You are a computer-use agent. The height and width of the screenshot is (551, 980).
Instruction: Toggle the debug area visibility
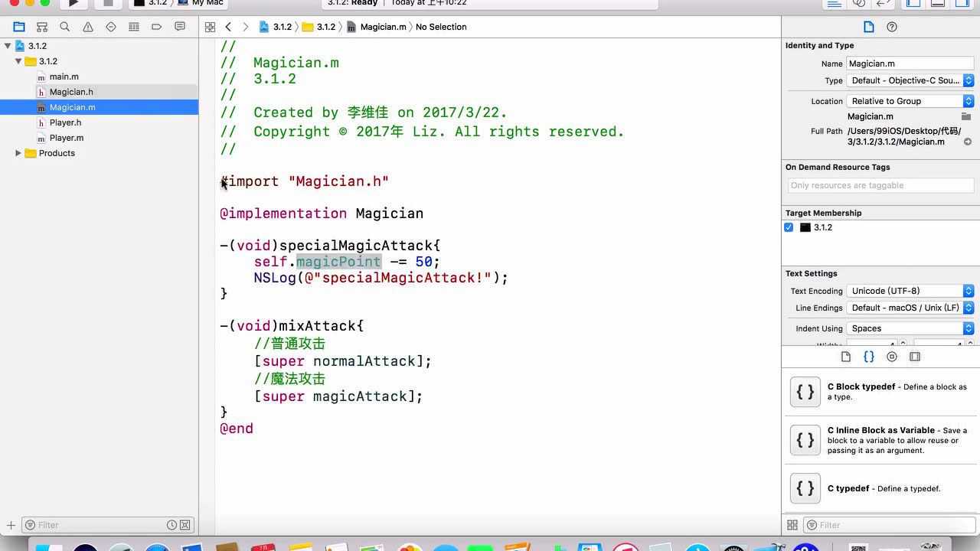pos(938,3)
